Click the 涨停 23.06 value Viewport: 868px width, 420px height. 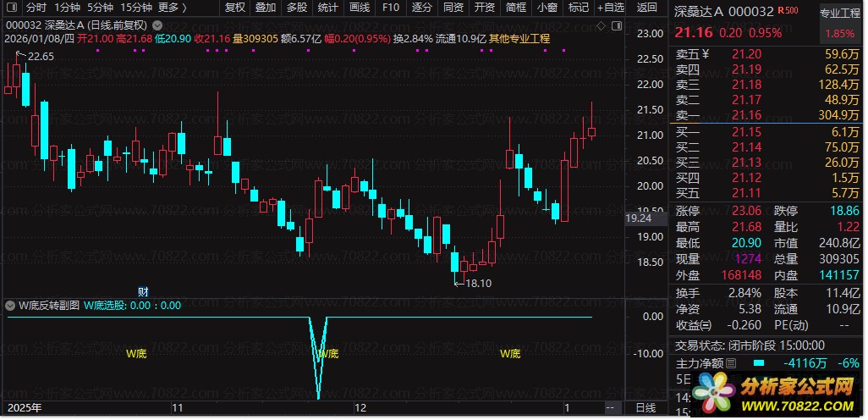click(747, 211)
